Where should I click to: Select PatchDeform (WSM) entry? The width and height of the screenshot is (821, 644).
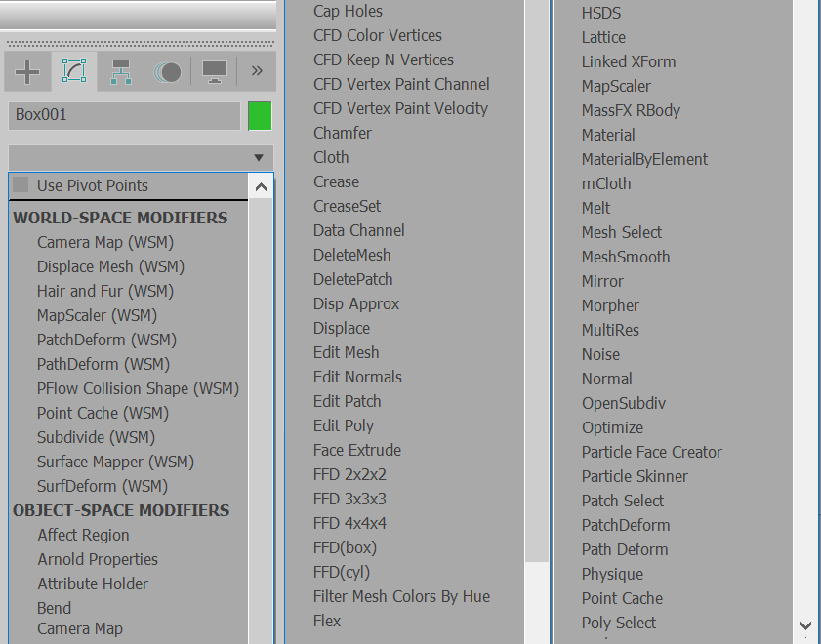(x=106, y=340)
